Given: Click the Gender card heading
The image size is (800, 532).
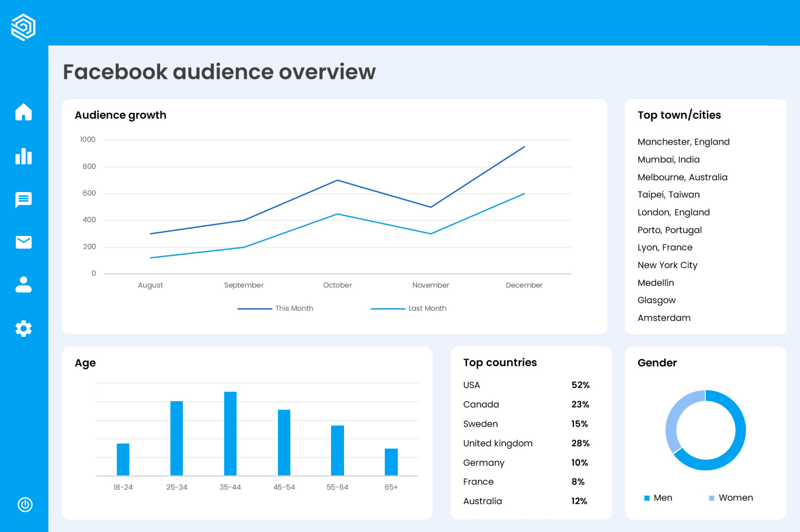Looking at the screenshot, I should 657,363.
